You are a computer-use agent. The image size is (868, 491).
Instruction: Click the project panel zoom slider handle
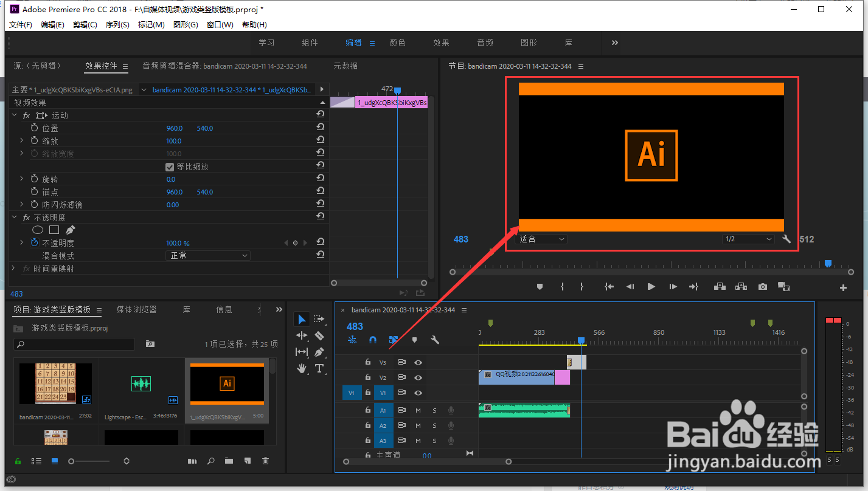click(x=71, y=462)
